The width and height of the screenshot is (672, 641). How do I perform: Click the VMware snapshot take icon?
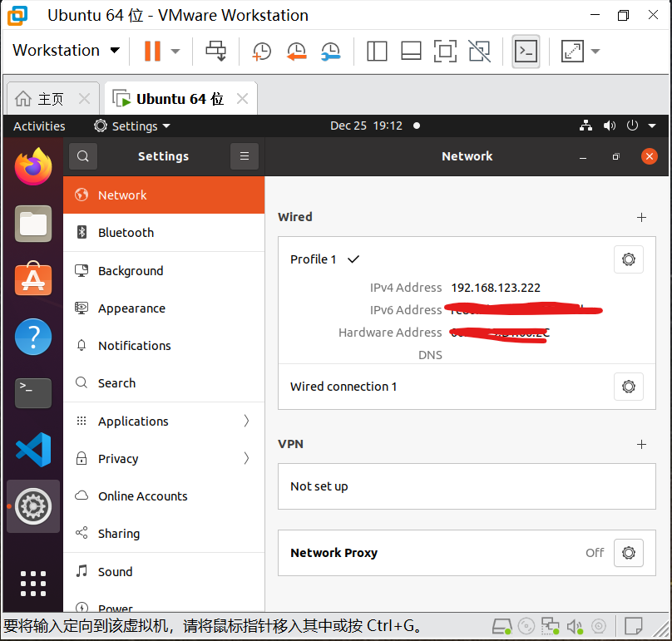[x=261, y=52]
